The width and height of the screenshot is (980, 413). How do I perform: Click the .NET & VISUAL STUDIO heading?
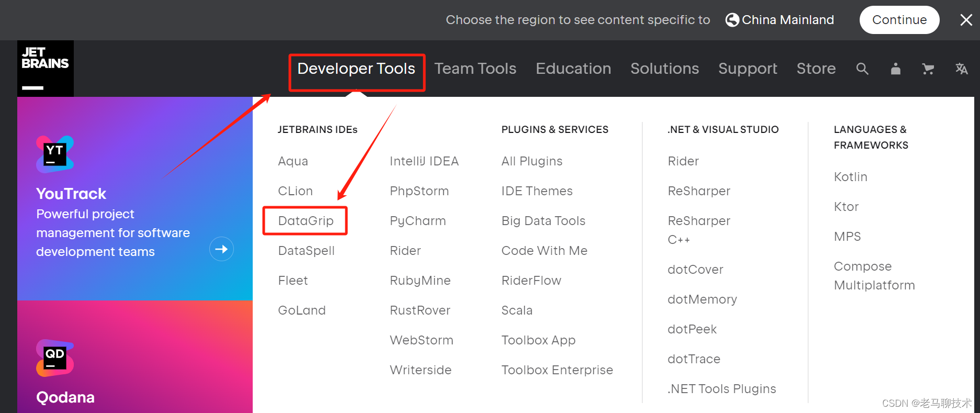(723, 130)
